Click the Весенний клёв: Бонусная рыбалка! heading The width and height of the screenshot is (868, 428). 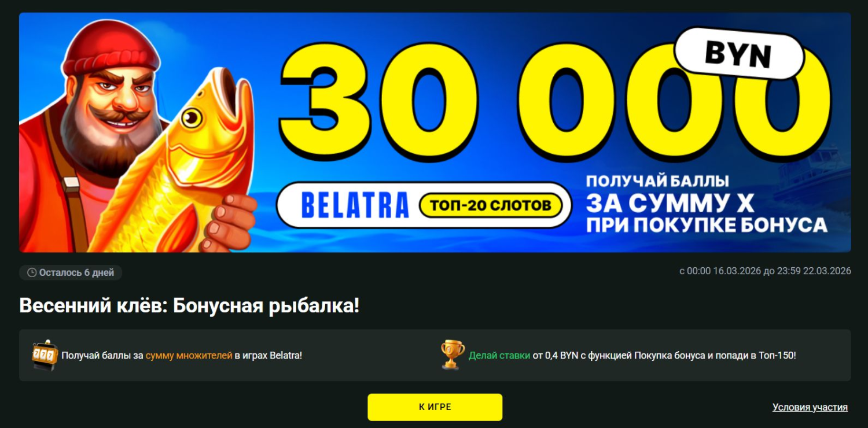[189, 306]
